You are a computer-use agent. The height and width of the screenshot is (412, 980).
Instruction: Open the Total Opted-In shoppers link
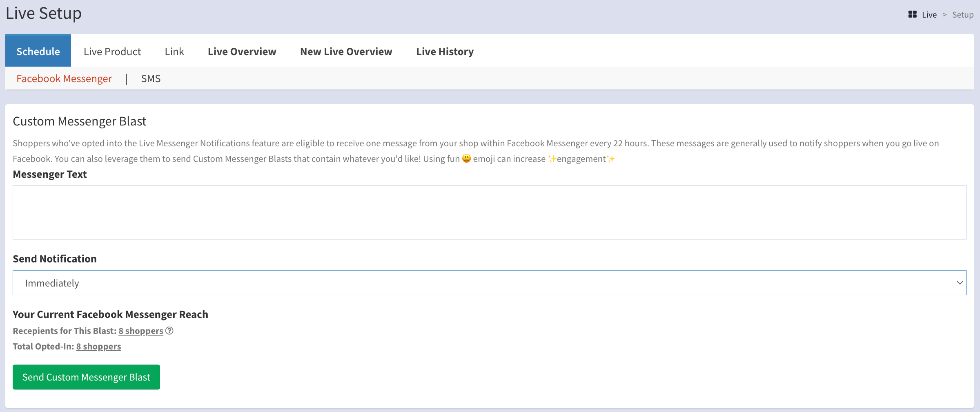pos(98,346)
